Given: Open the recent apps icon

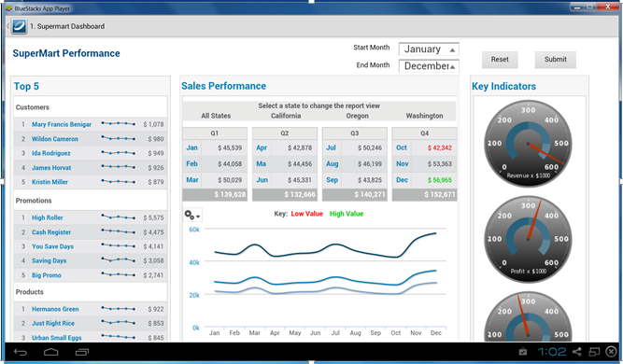Looking at the screenshot, I should point(82,352).
